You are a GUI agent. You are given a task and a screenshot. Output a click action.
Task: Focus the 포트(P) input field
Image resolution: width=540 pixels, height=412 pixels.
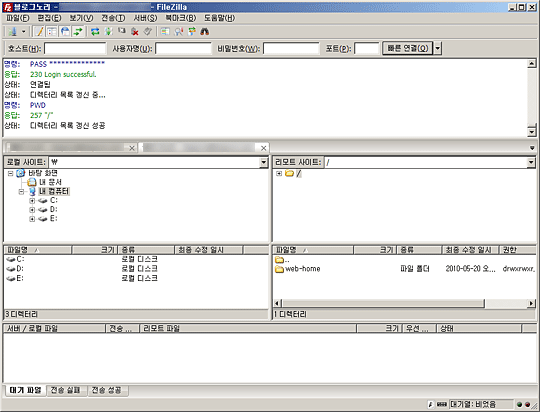(x=367, y=49)
